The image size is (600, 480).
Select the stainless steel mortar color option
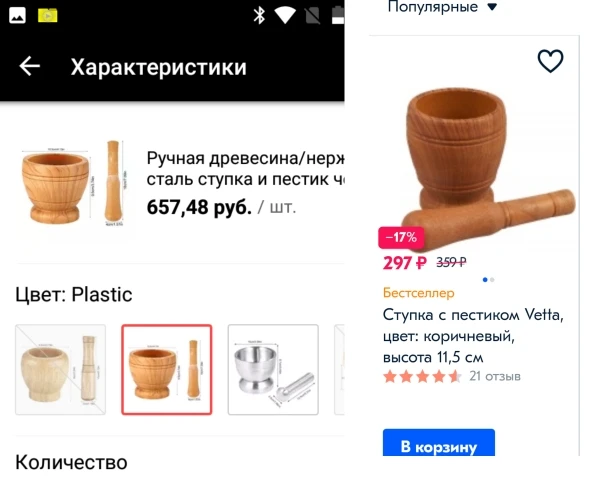273,370
